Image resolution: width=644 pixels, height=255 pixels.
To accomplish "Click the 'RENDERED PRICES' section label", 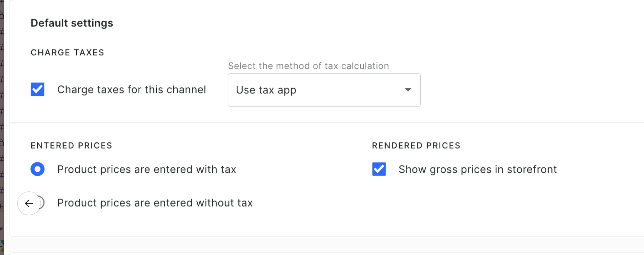I will click(x=416, y=145).
